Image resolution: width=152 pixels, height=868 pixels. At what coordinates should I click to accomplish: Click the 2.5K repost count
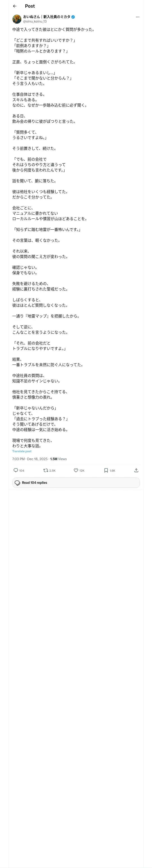52,471
